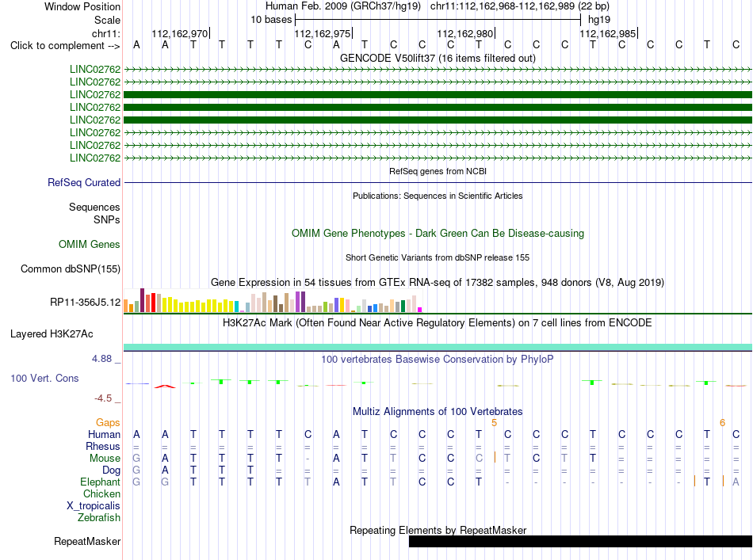Click the orange gap count '5'
Viewport: 753px width, 560px height.
[494, 423]
